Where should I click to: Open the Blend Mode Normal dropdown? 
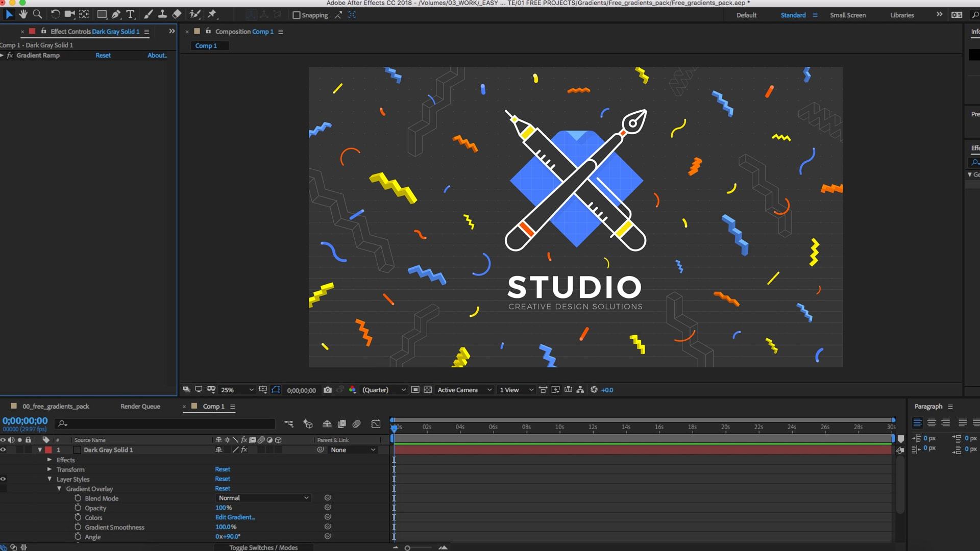click(263, 498)
